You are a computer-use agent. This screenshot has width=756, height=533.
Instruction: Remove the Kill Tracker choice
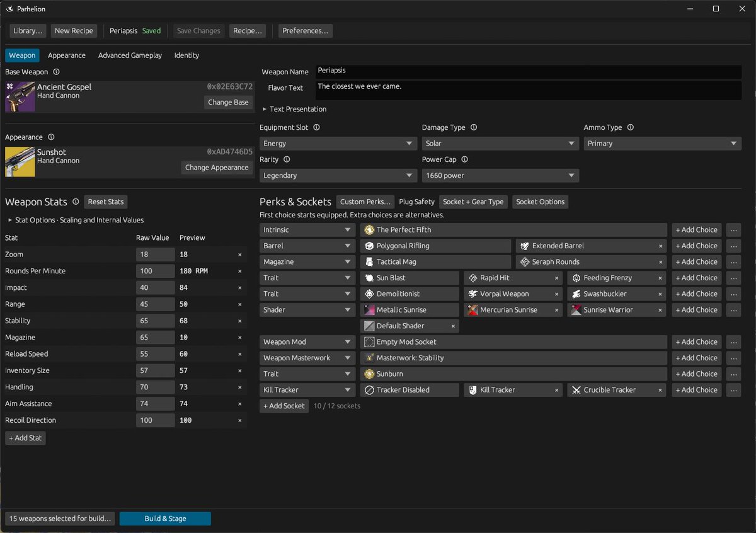coord(556,390)
